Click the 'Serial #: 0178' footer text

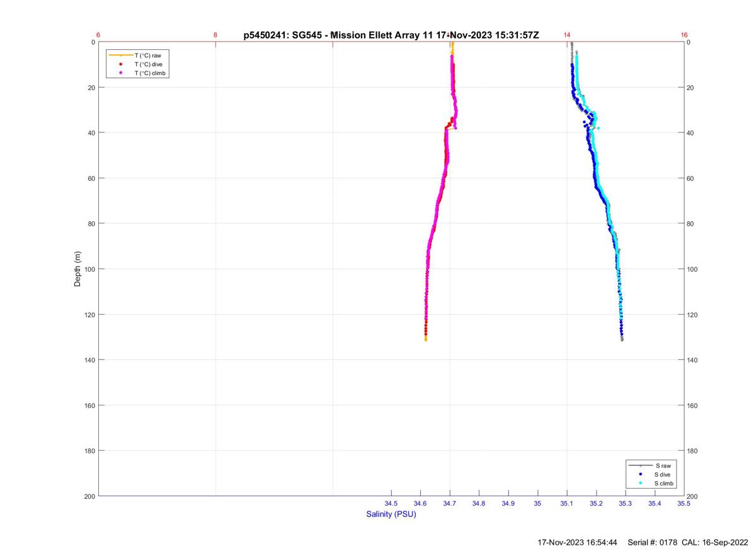coord(653,542)
